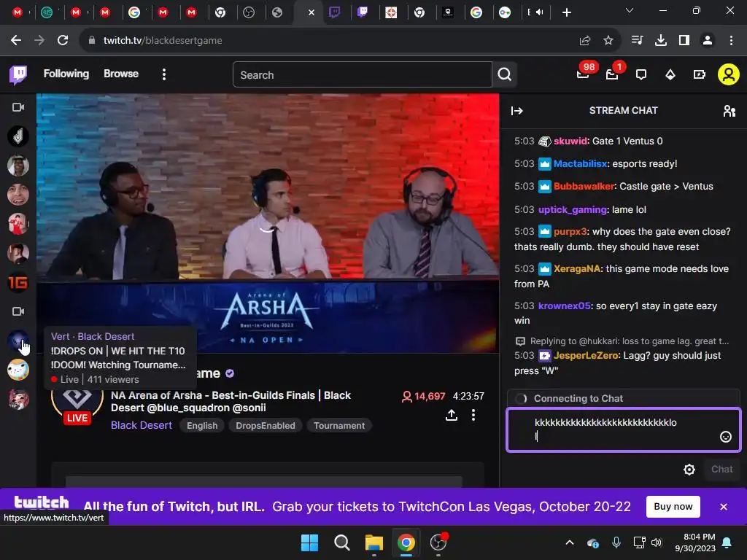This screenshot has width=747, height=560.
Task: Click the Black Desert category link
Action: click(142, 425)
